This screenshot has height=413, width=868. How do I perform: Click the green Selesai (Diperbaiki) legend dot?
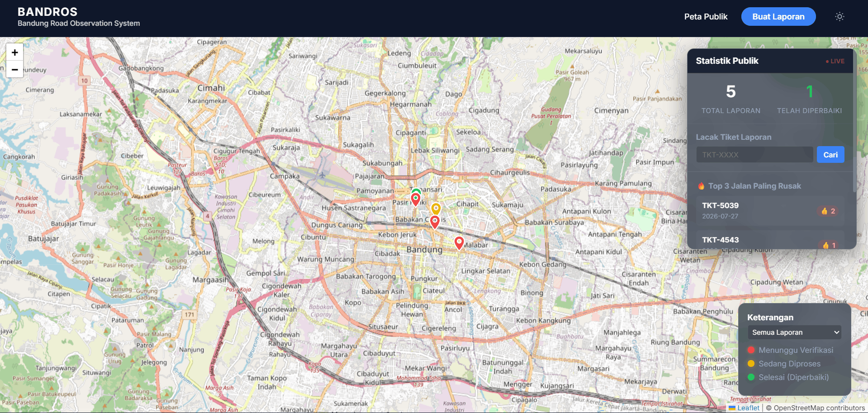(751, 377)
